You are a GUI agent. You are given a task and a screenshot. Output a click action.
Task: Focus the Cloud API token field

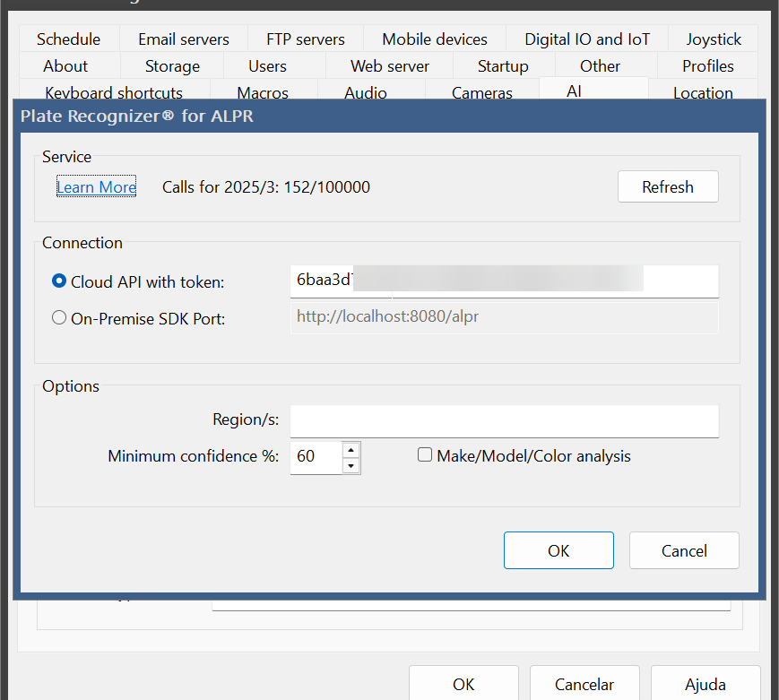click(505, 281)
